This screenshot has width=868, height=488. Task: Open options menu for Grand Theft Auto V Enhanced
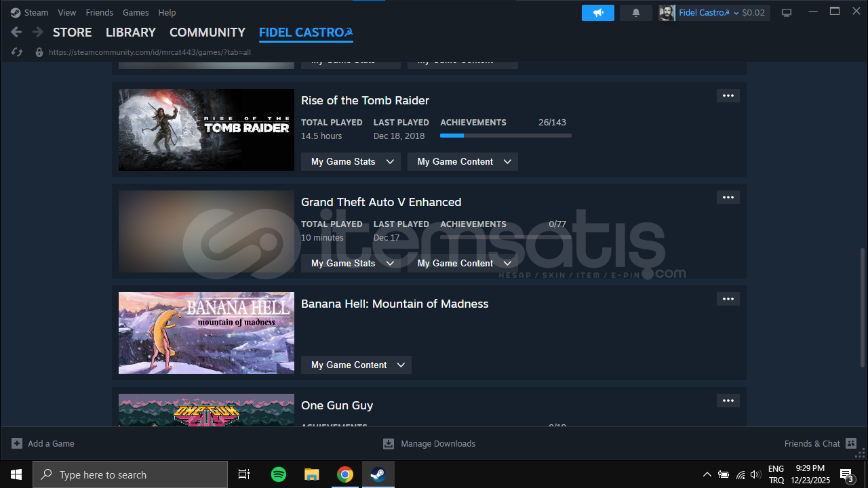(x=728, y=197)
